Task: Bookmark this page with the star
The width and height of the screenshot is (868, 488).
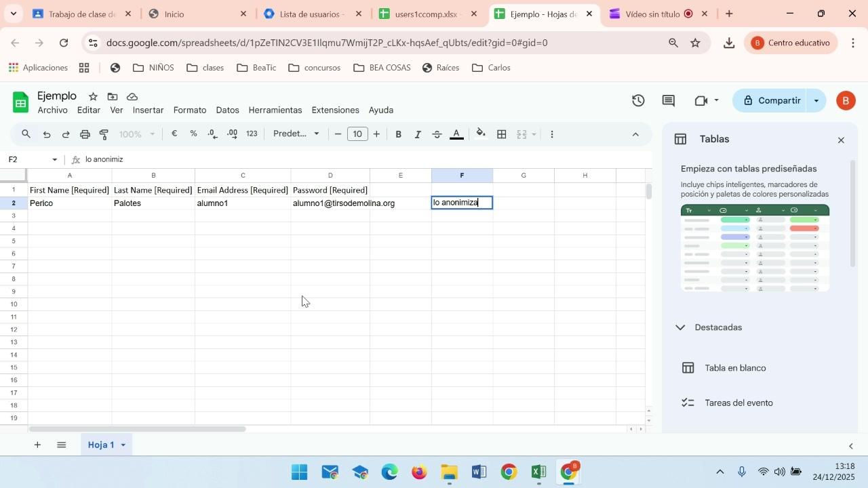Action: pyautogui.click(x=695, y=43)
